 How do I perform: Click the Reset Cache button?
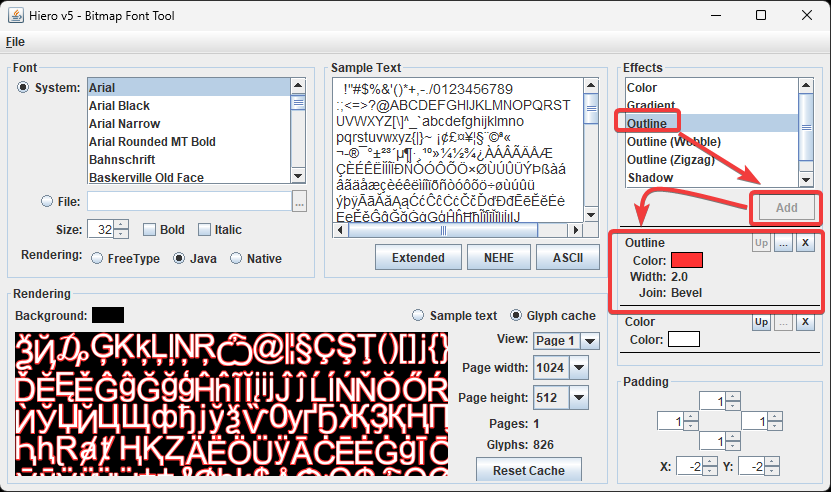[529, 470]
